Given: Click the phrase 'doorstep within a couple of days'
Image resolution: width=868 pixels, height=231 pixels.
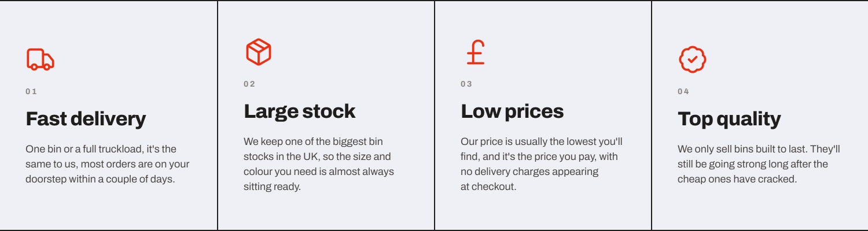Looking at the screenshot, I should 100,179.
